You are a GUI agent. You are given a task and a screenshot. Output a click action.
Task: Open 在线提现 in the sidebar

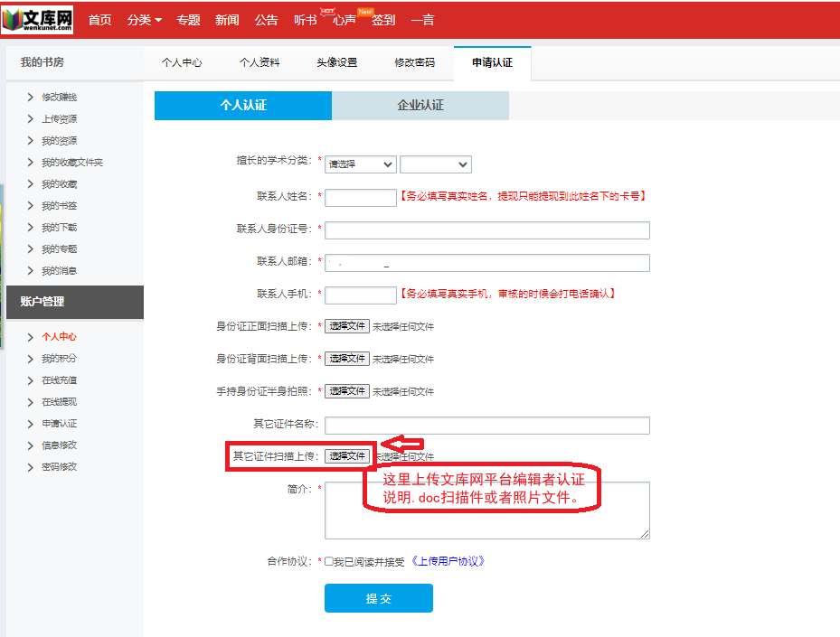pyautogui.click(x=60, y=401)
